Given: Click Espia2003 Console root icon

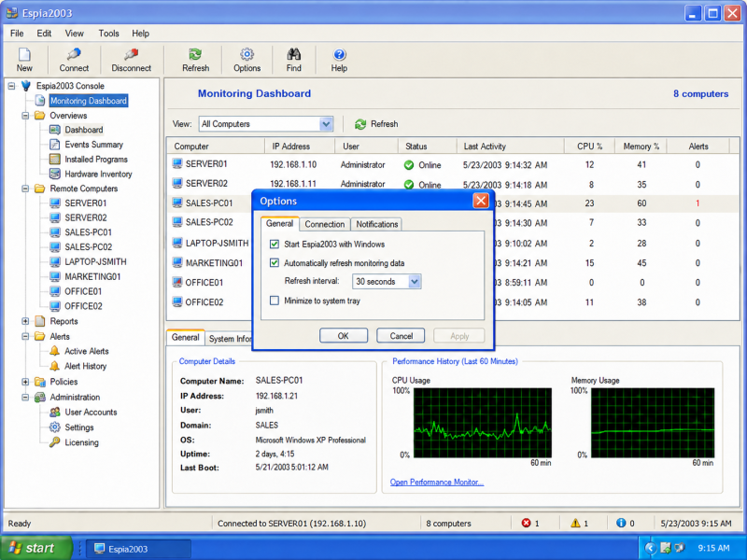Looking at the screenshot, I should coord(26,86).
